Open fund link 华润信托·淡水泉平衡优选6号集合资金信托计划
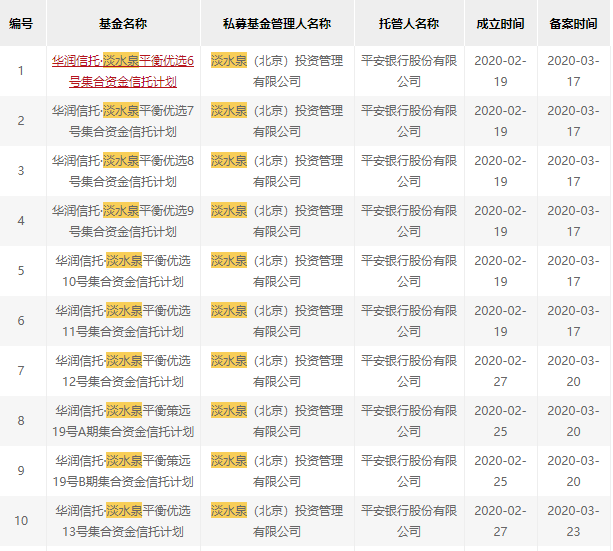 [x=123, y=71]
